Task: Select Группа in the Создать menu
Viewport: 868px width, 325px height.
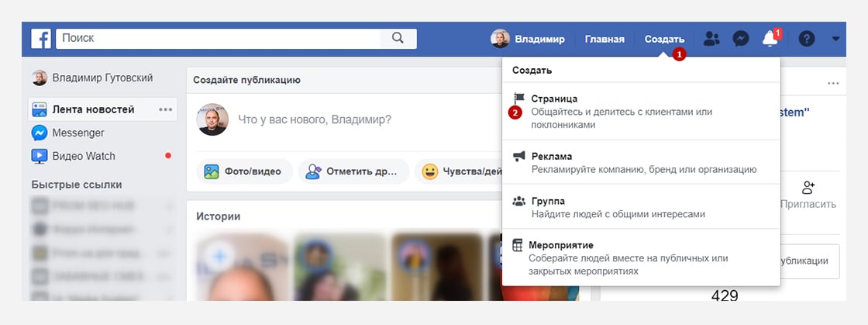Action: 641,207
